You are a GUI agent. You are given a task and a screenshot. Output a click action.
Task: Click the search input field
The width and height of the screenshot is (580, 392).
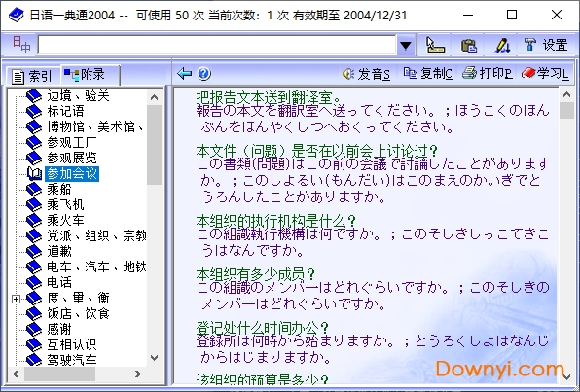[x=217, y=45]
